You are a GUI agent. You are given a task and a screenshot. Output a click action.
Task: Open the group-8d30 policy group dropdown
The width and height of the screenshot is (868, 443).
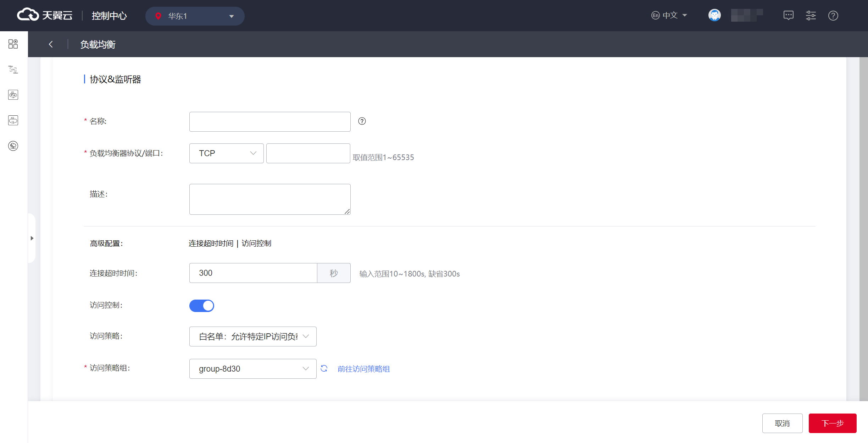(252, 369)
